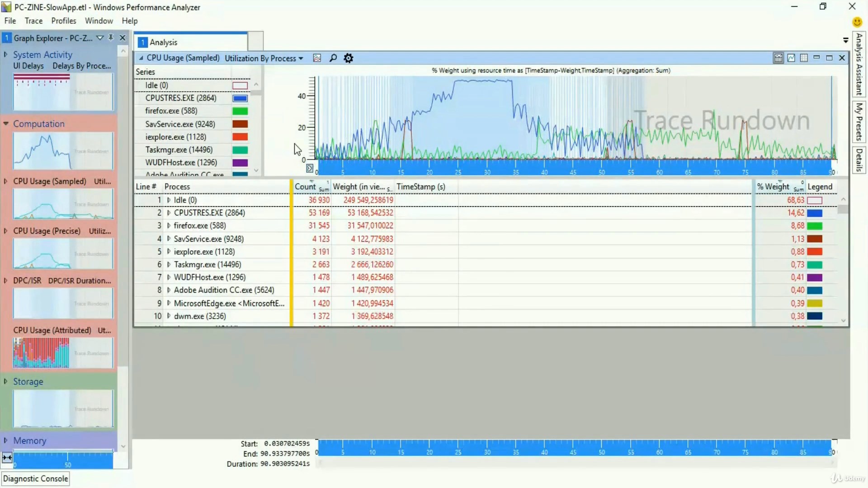Toggle the zoom fit icon below graph axis
Viewport: 868px width, 488px height.
click(310, 169)
